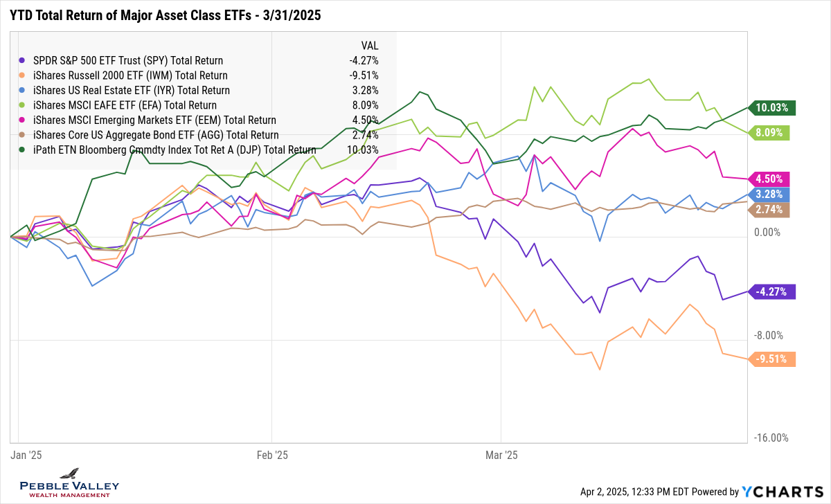Click the -4.27% purple end value tag
Screen dimensions: 831x504
tap(773, 291)
